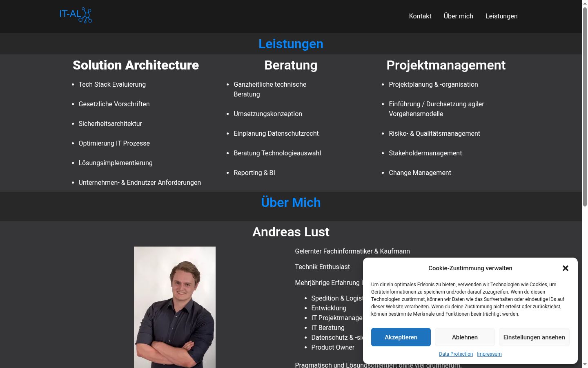Screen dimensions: 588x368
Task: Accept cookies with the Akzeptieren button
Action: [401, 337]
